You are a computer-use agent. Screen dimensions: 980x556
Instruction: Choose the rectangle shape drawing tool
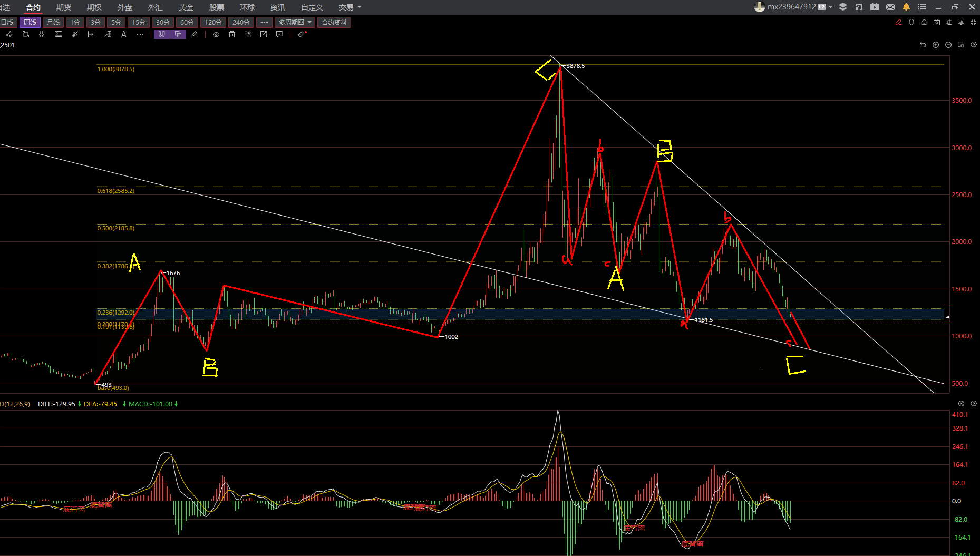tap(26, 34)
